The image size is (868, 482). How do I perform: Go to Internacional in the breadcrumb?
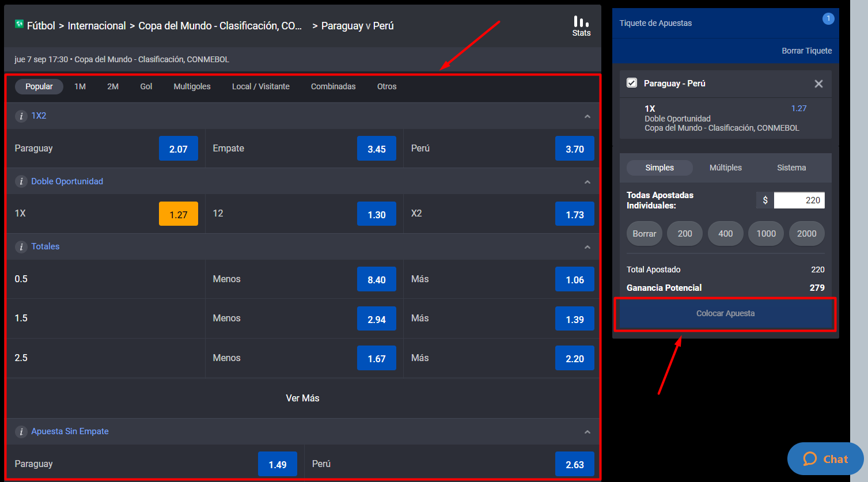(97, 25)
